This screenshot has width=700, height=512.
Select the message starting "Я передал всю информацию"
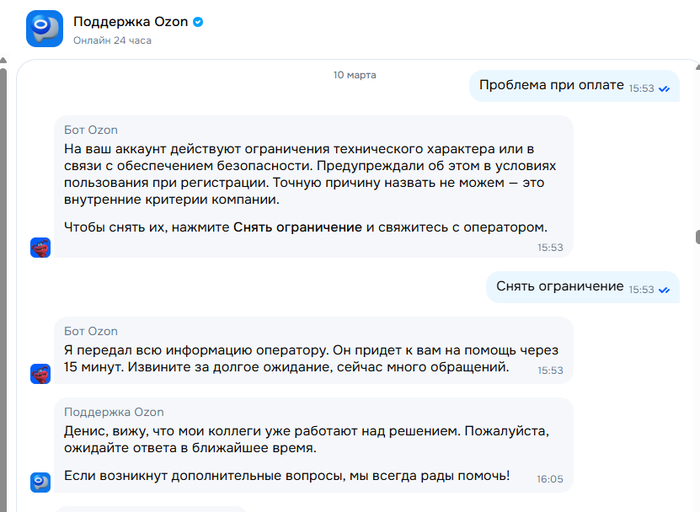[310, 359]
